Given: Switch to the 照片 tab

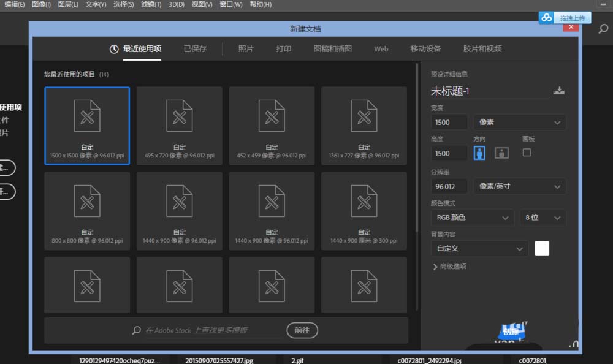Looking at the screenshot, I should tap(246, 49).
